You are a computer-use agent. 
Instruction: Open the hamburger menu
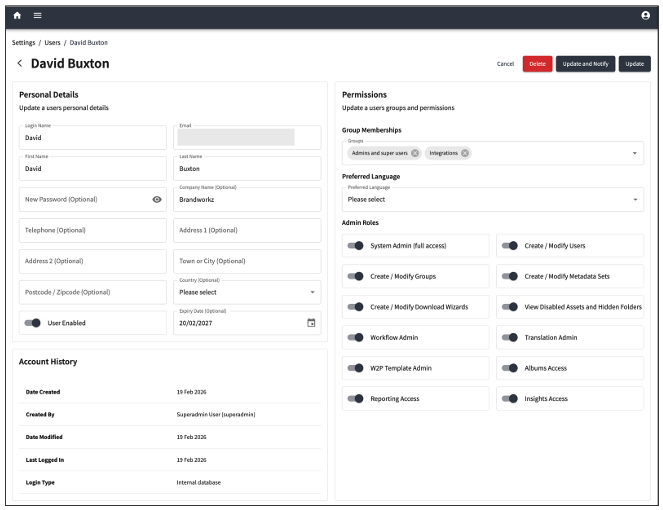pyautogui.click(x=38, y=16)
